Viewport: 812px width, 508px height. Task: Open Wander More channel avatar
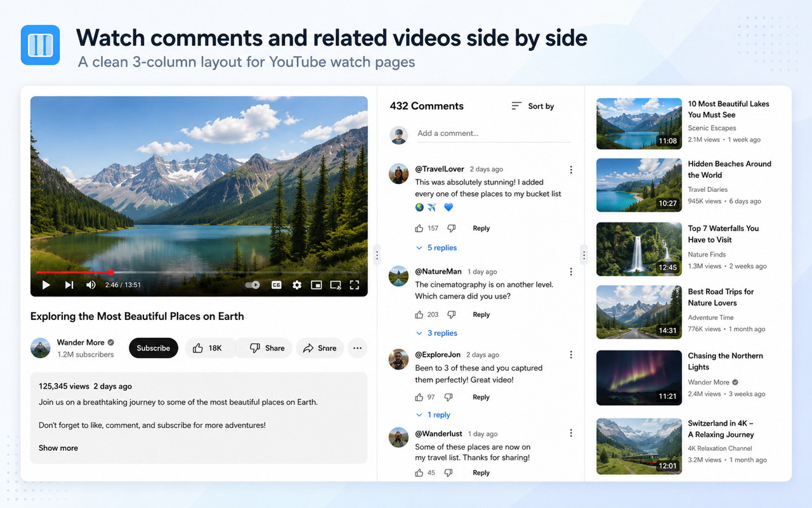(x=41, y=348)
